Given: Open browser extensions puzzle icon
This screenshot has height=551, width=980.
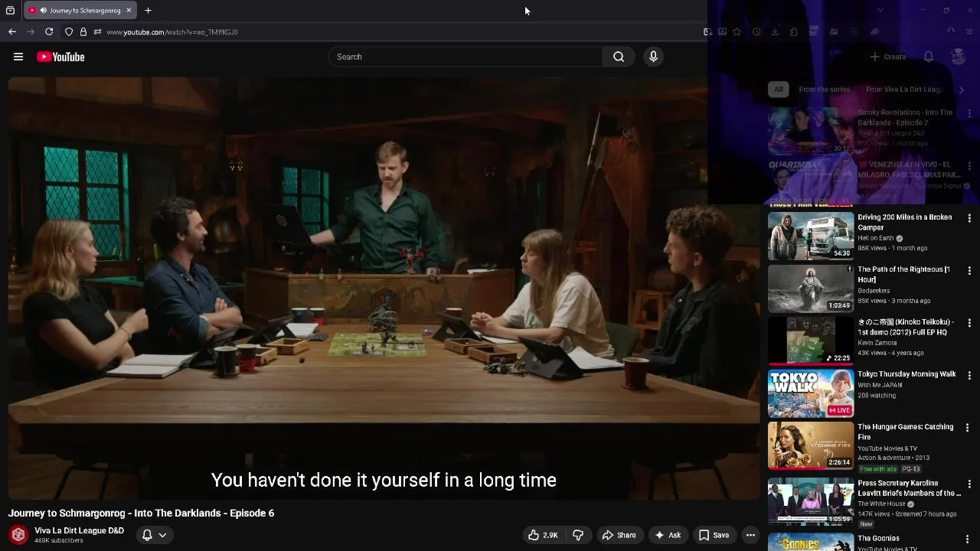Looking at the screenshot, I should click(793, 31).
